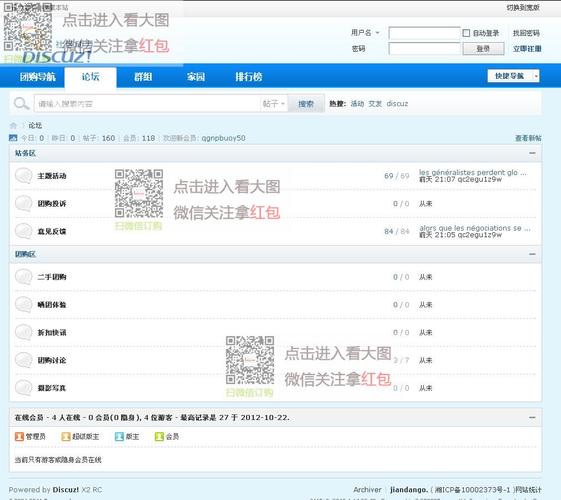Open the 查看新帖 link
Screen dimensions: 561x500
[x=528, y=138]
